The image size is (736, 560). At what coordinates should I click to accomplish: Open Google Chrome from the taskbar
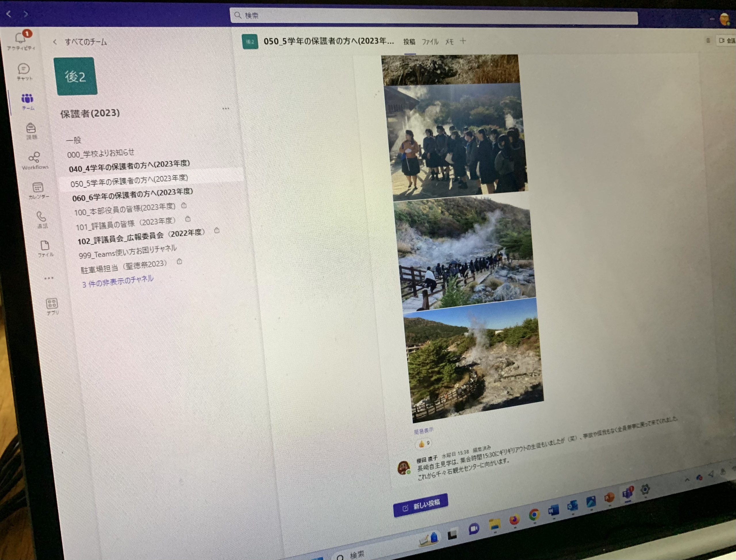tap(534, 515)
